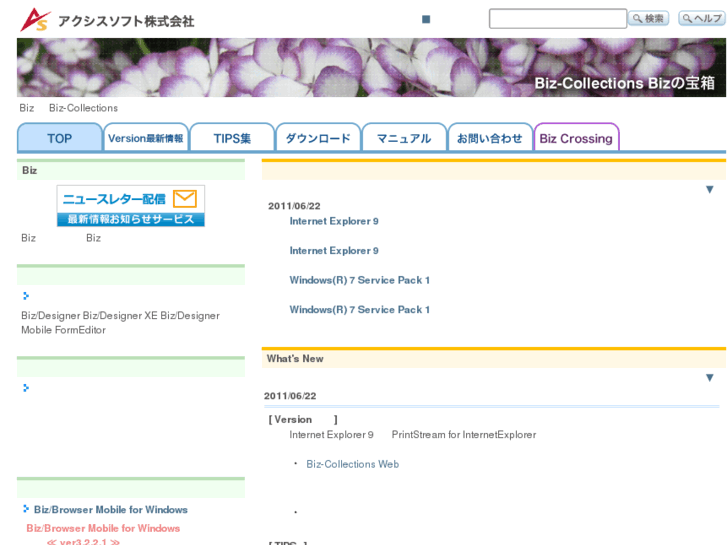727x545 pixels.
Task: Follow the Biz-Collections Web link
Action: (352, 464)
